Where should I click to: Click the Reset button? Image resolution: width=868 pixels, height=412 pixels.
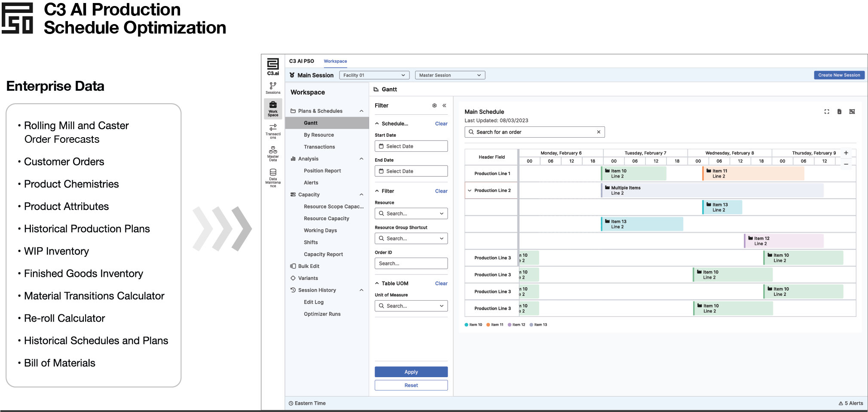click(x=411, y=385)
